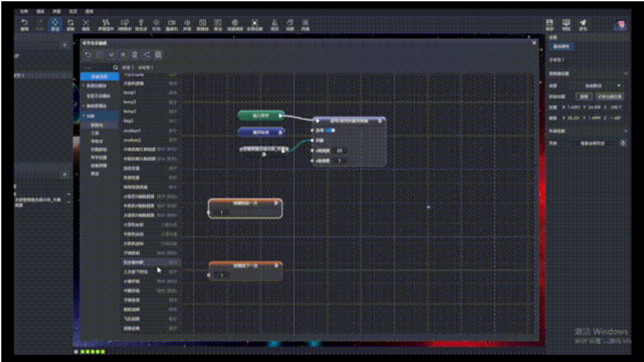Click the trash delete icon in editor toolbar
Image resolution: width=644 pixels, height=362 pixels.
[134, 55]
